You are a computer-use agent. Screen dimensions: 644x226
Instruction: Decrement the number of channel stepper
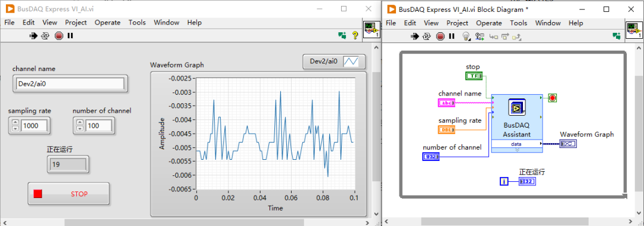80,128
